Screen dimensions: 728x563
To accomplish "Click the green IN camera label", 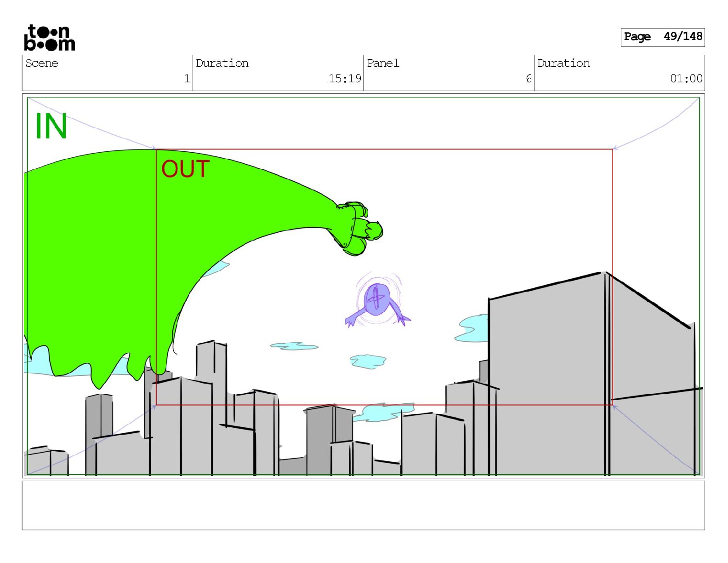I will click(51, 126).
